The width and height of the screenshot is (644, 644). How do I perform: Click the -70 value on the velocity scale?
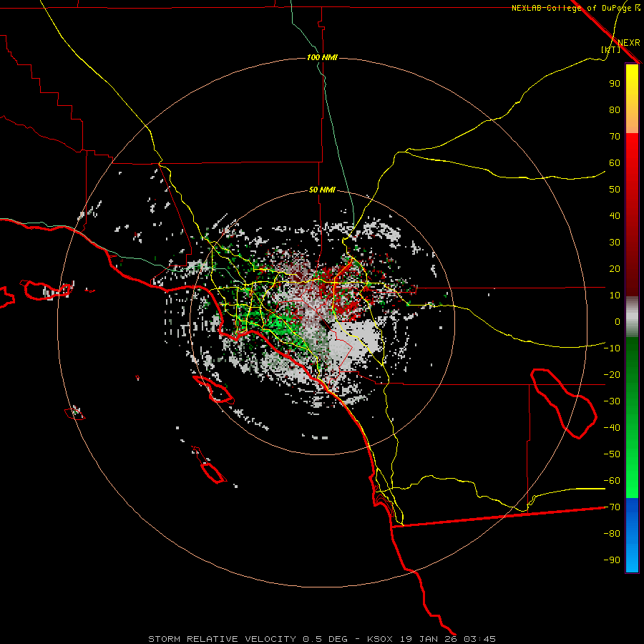coord(612,507)
